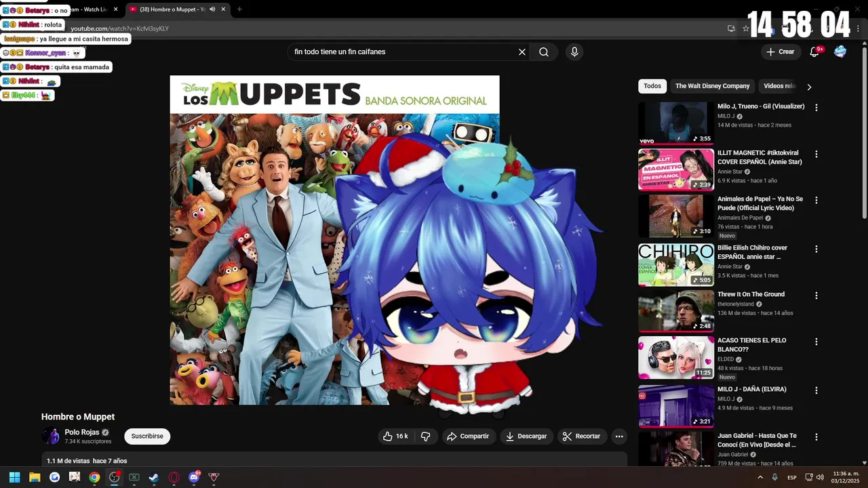Open Excel from the taskbar

click(x=134, y=477)
